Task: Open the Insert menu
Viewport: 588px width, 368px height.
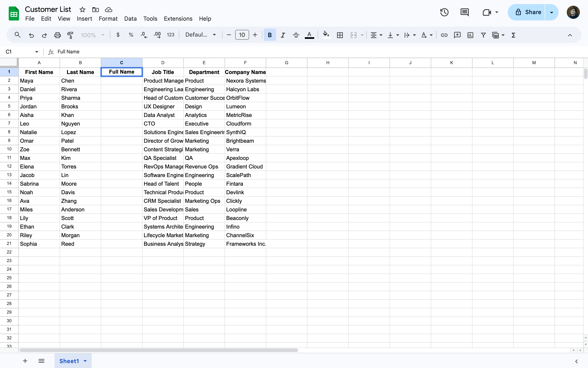Action: coord(84,19)
